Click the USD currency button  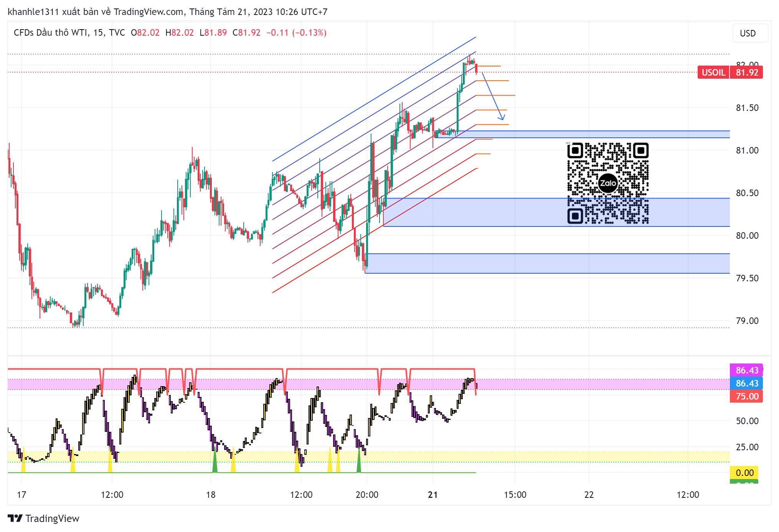750,33
